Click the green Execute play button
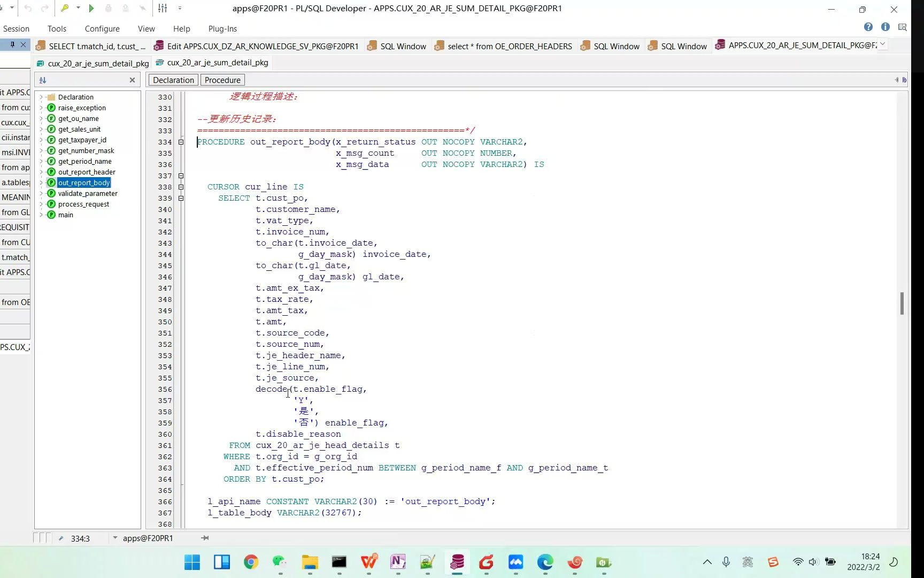The image size is (924, 578). pos(91,8)
